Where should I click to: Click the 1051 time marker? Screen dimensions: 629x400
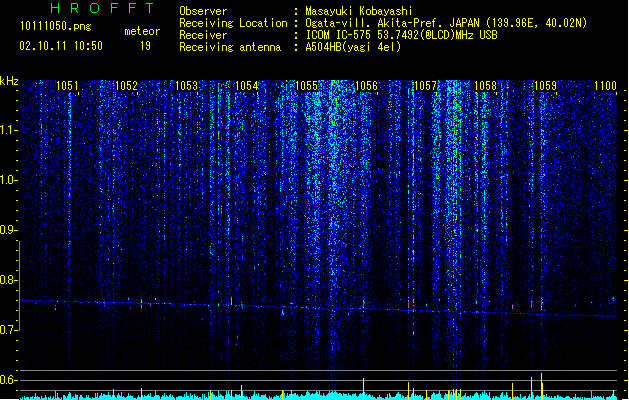click(67, 86)
